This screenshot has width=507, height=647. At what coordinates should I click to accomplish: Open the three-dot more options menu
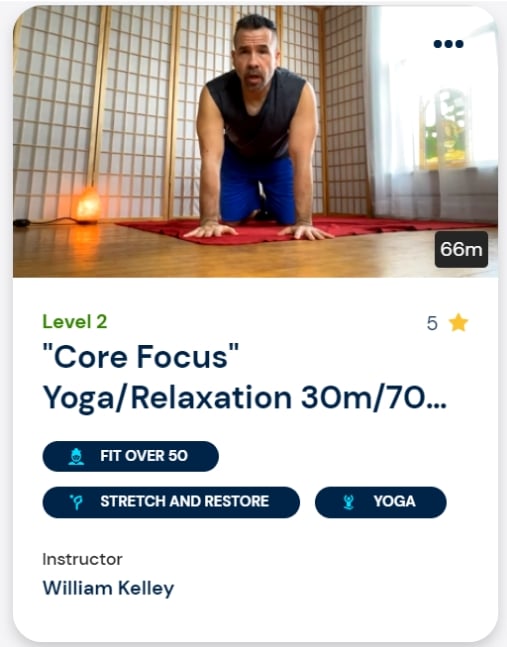coord(448,44)
